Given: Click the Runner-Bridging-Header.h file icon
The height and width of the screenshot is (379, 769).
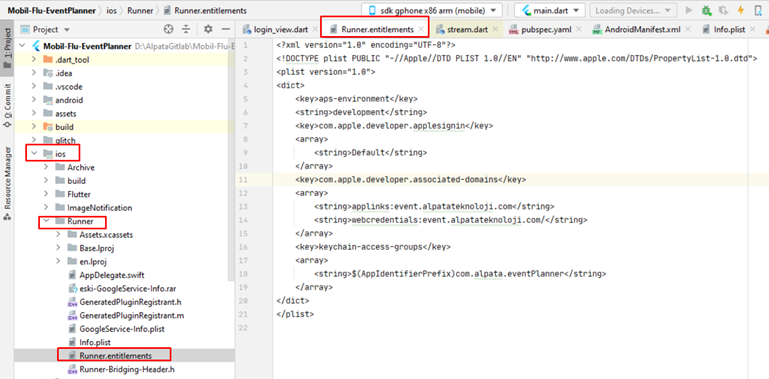Looking at the screenshot, I should point(72,369).
